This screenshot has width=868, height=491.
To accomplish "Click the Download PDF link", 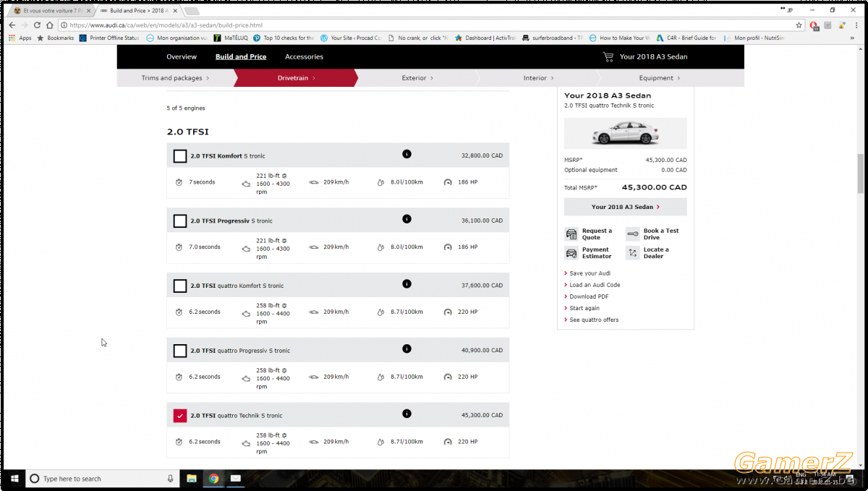I will pyautogui.click(x=589, y=296).
